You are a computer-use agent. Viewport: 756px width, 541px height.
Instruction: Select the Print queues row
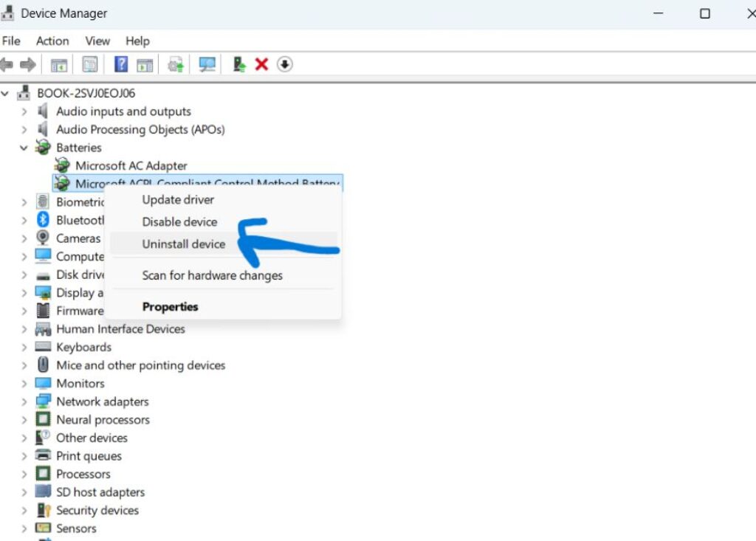coord(89,455)
